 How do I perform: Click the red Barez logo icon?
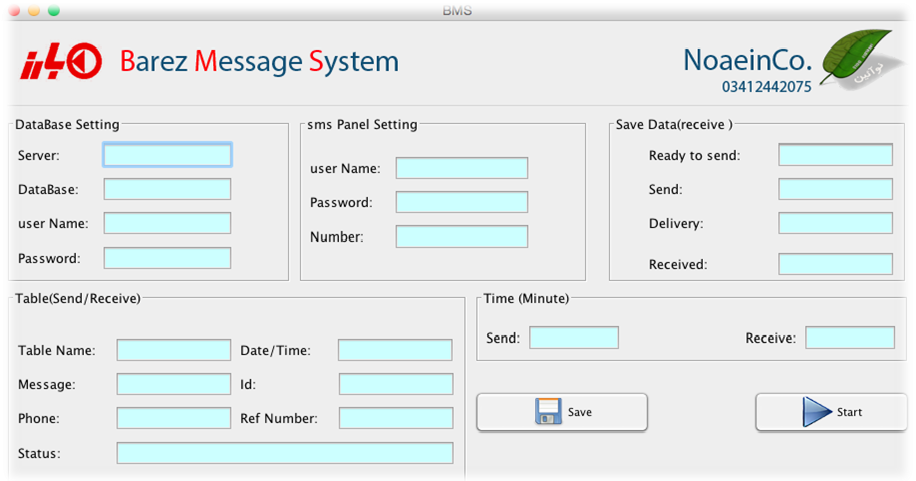coord(61,61)
